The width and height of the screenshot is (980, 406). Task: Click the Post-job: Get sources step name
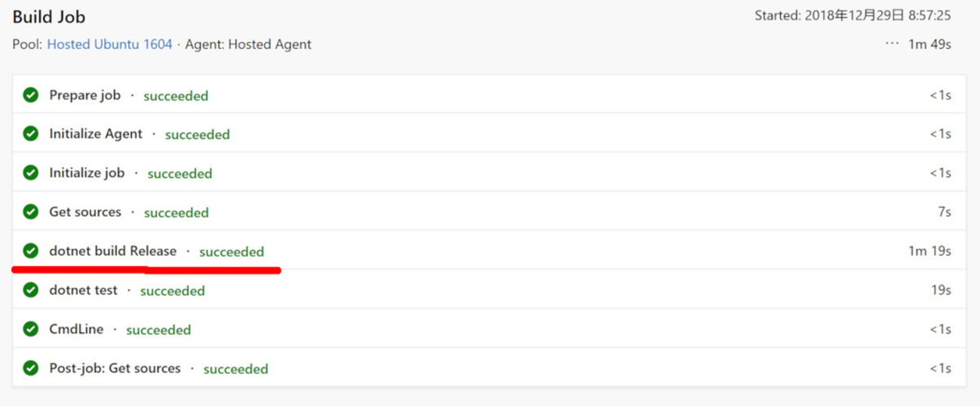[115, 369]
